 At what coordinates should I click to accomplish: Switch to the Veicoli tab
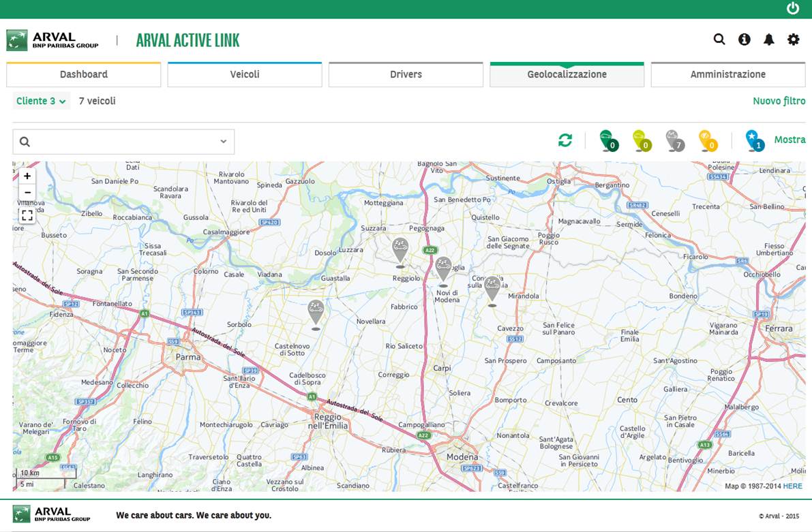click(x=245, y=74)
